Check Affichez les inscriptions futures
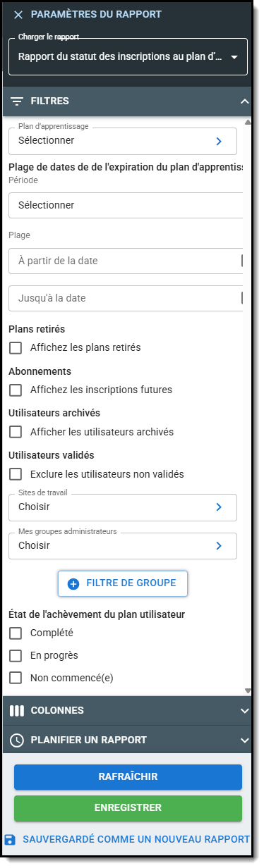Viewport: 264px width, 868px height. point(16,390)
